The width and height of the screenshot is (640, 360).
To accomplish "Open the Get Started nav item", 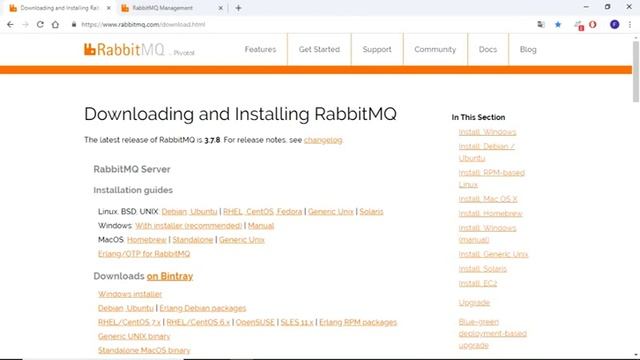I will tap(319, 49).
